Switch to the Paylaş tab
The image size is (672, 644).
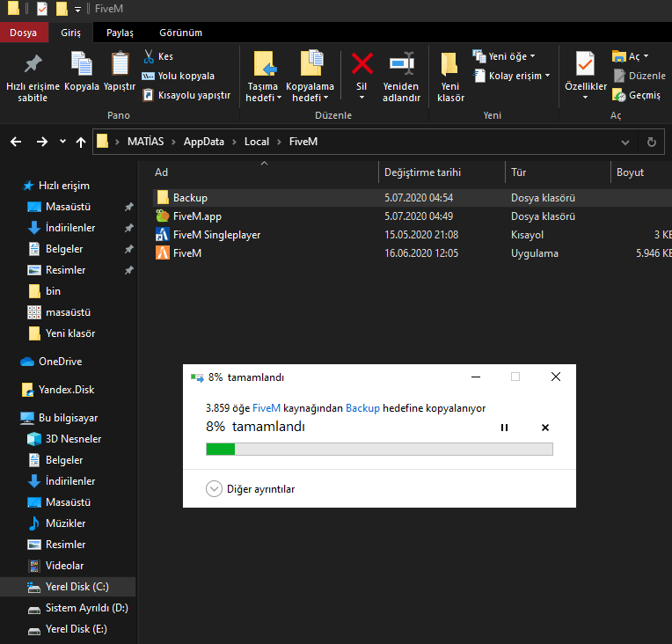[120, 33]
